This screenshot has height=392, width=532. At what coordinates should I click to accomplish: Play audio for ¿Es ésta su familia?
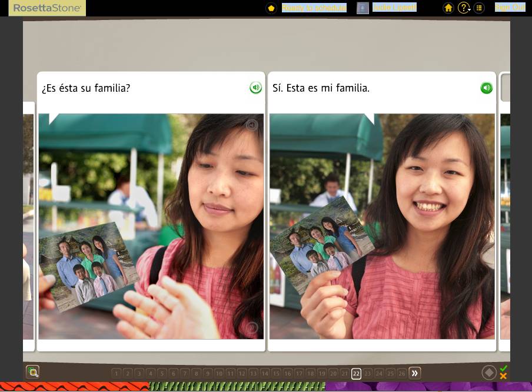pos(255,88)
